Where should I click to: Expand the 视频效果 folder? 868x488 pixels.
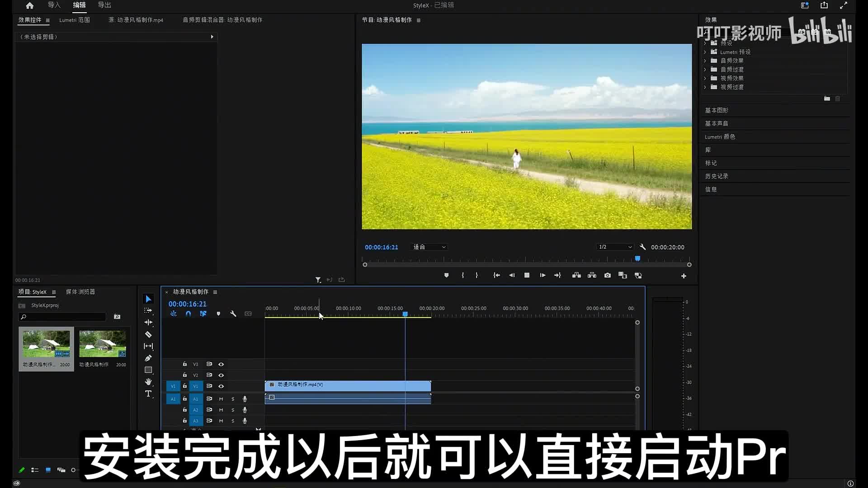(x=705, y=78)
